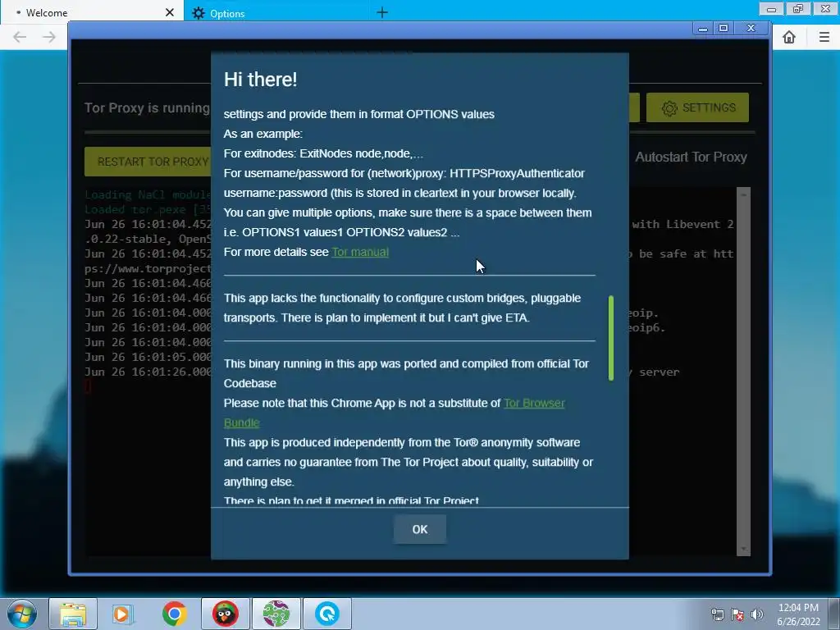Go back with the browser back arrow
This screenshot has height=630, width=840.
coord(20,36)
